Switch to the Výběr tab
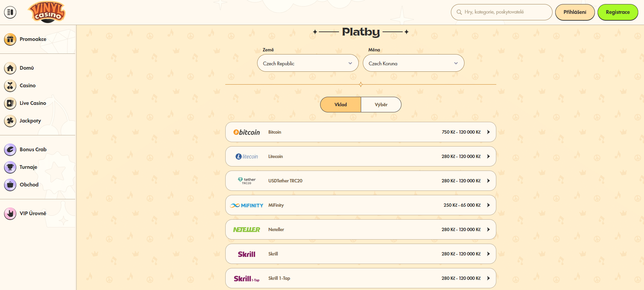This screenshot has height=290, width=644. (x=381, y=105)
